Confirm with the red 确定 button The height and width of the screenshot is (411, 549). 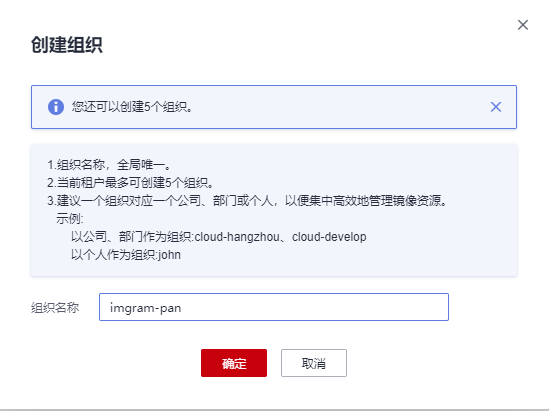pyautogui.click(x=234, y=363)
